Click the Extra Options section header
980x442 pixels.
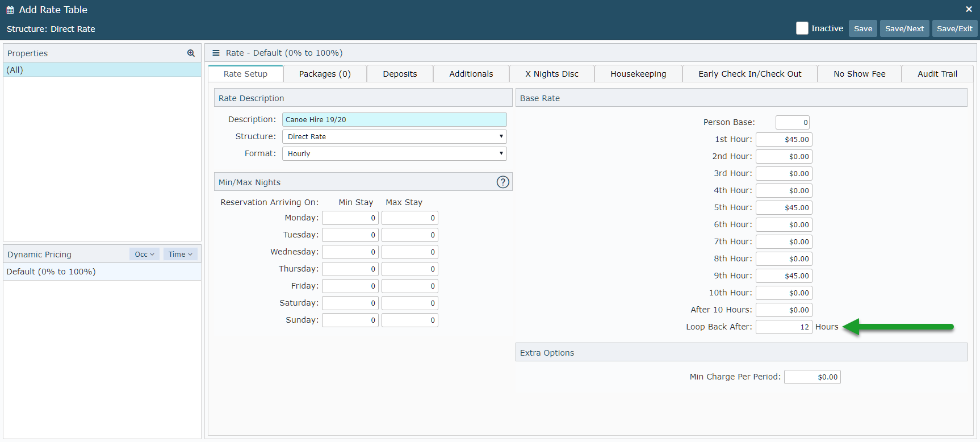click(741, 352)
